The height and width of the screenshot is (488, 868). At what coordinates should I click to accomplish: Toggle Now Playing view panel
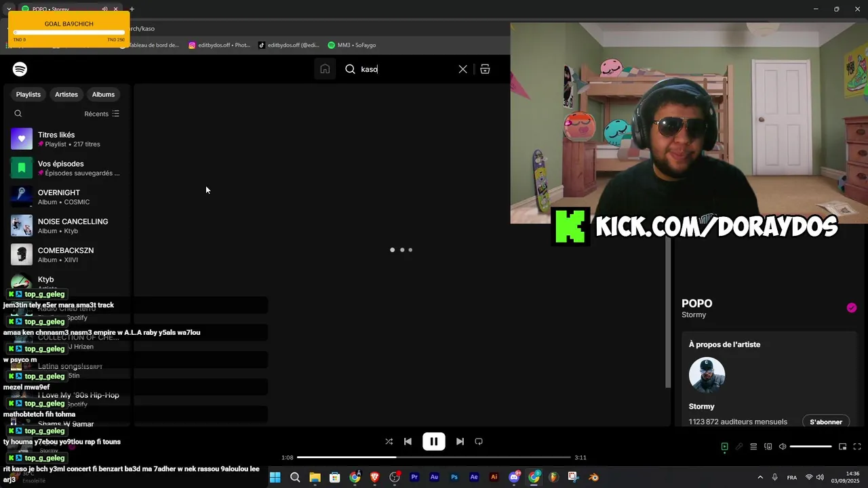724,447
